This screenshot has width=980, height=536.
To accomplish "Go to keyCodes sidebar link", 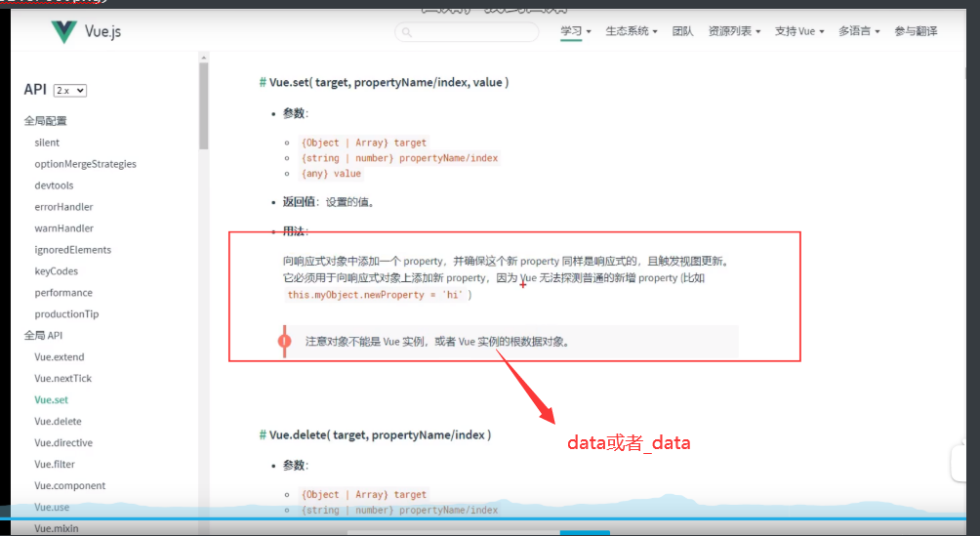I will (x=57, y=270).
